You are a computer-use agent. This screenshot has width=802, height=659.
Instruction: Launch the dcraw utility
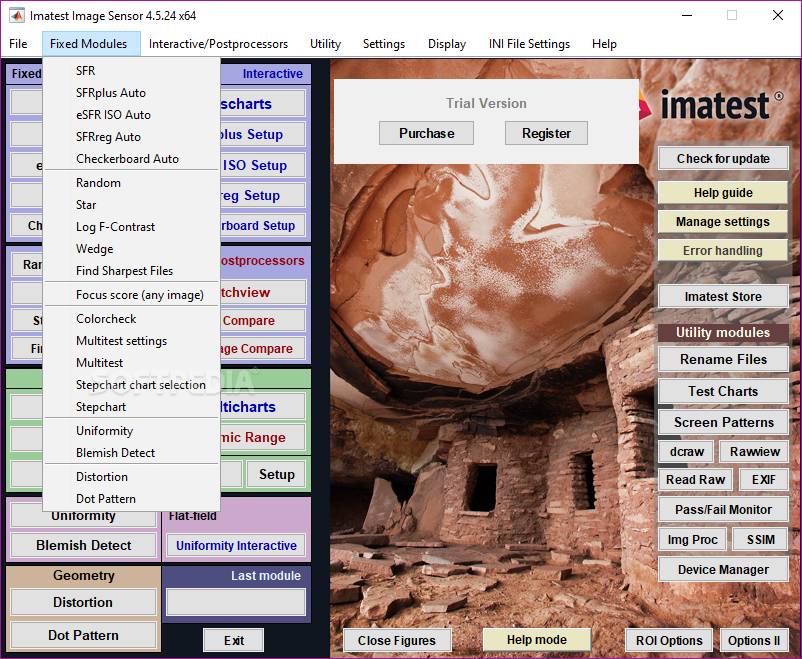point(686,452)
